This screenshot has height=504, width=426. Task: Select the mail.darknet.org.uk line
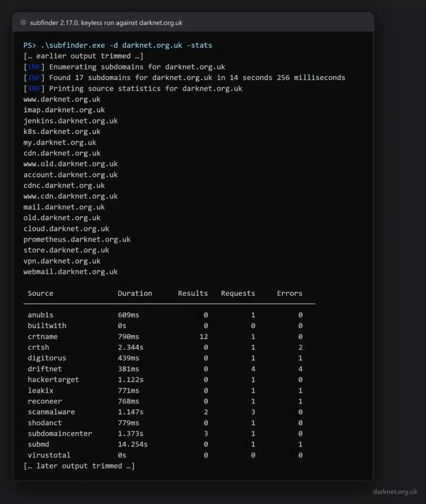point(64,207)
